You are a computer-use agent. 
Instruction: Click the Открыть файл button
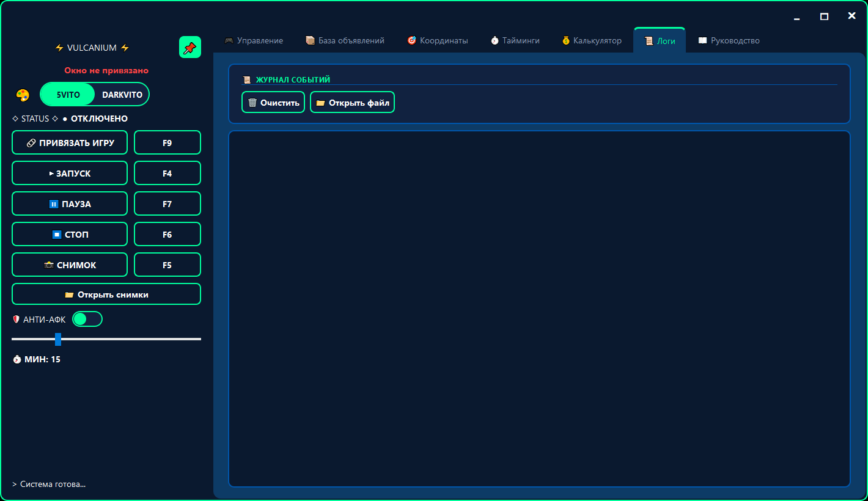[x=352, y=102]
